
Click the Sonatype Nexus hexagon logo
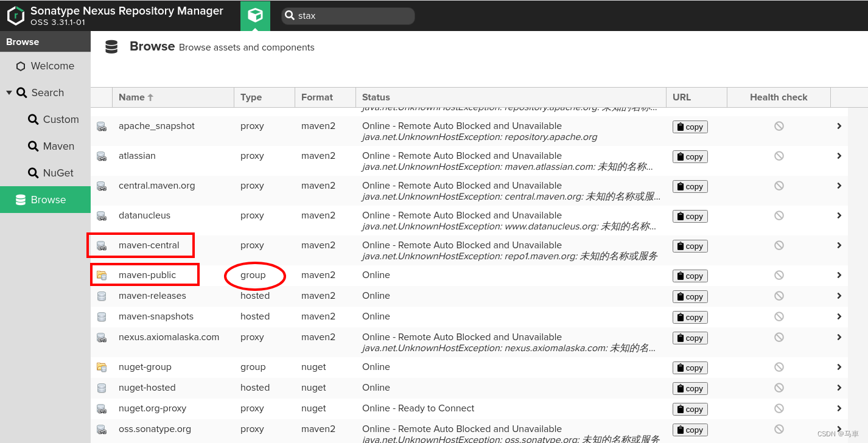(x=15, y=15)
